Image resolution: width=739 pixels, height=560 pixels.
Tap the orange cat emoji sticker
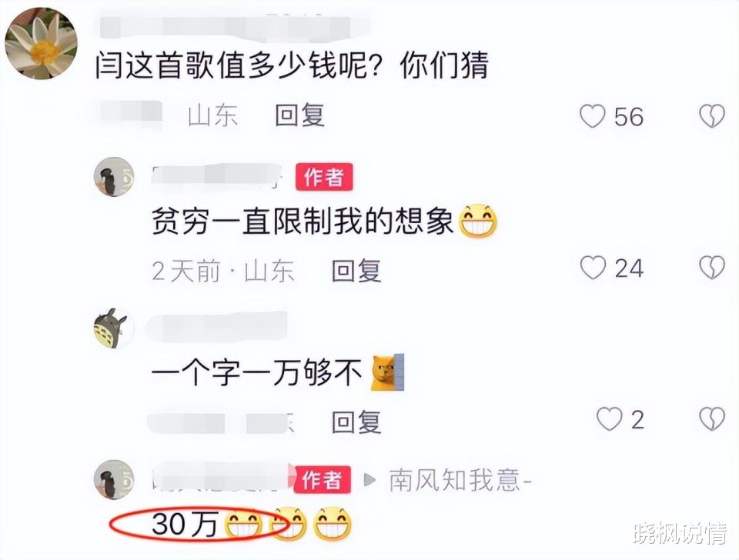click(x=387, y=372)
